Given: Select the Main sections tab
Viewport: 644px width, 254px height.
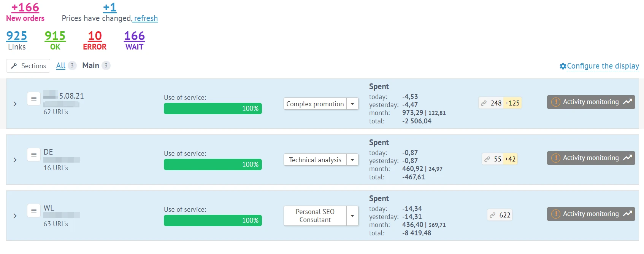Looking at the screenshot, I should (90, 65).
